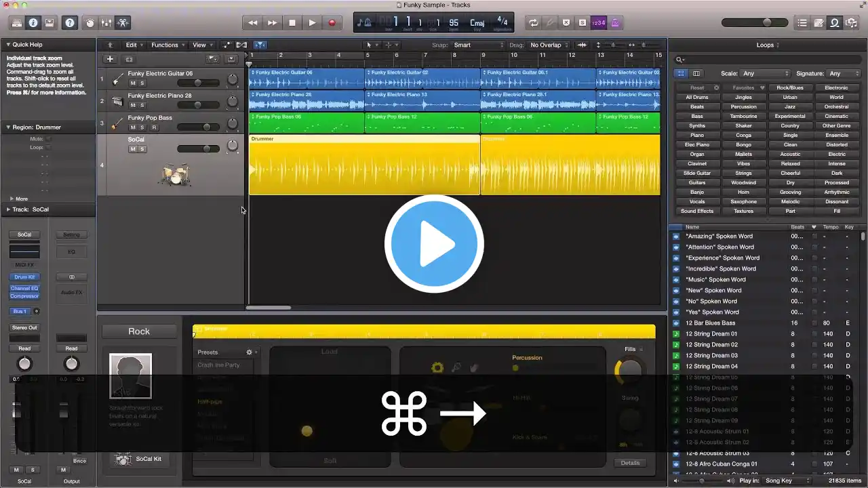Select the Cinematic loop category
The image size is (868, 488).
(837, 116)
